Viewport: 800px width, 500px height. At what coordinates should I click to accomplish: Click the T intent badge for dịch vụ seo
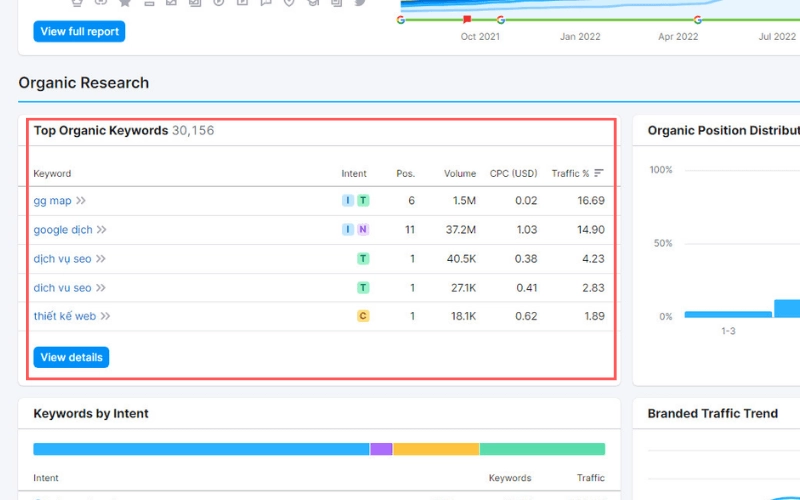[x=363, y=259]
